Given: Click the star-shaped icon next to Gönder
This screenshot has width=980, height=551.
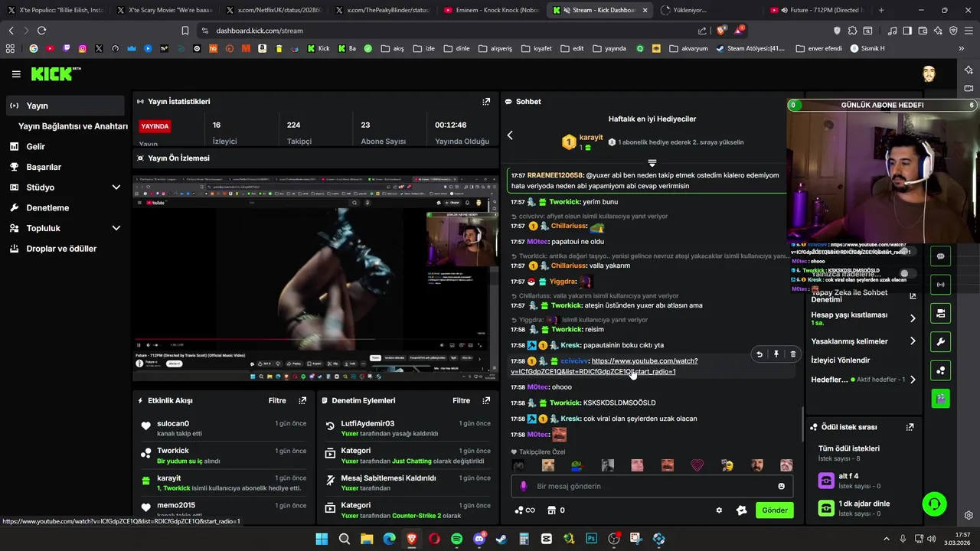Looking at the screenshot, I should click(x=741, y=510).
